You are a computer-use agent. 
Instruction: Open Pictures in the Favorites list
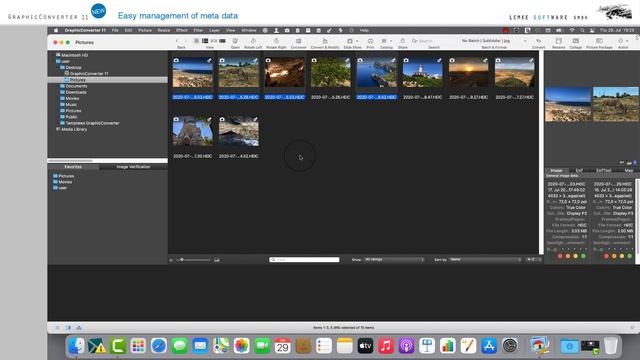(x=66, y=176)
